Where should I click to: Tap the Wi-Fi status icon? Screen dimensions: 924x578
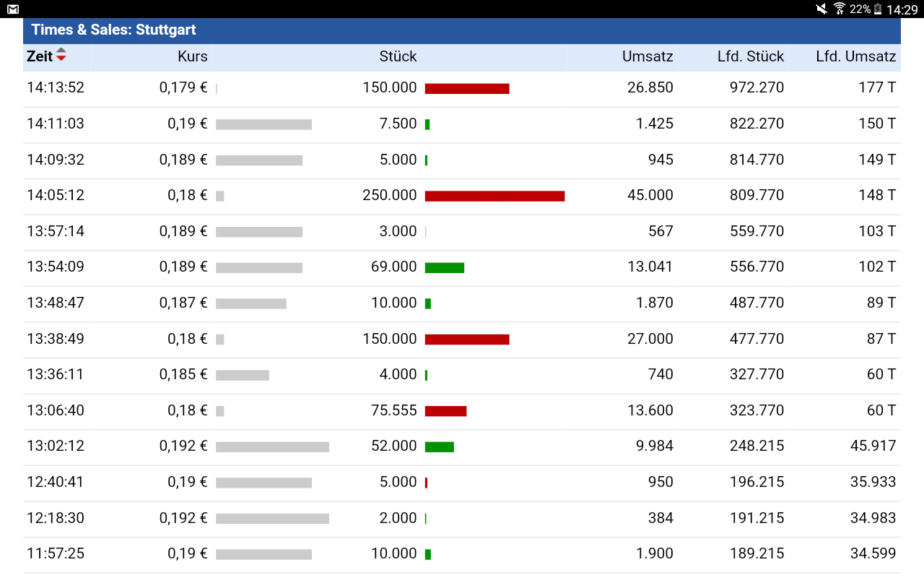(x=839, y=9)
